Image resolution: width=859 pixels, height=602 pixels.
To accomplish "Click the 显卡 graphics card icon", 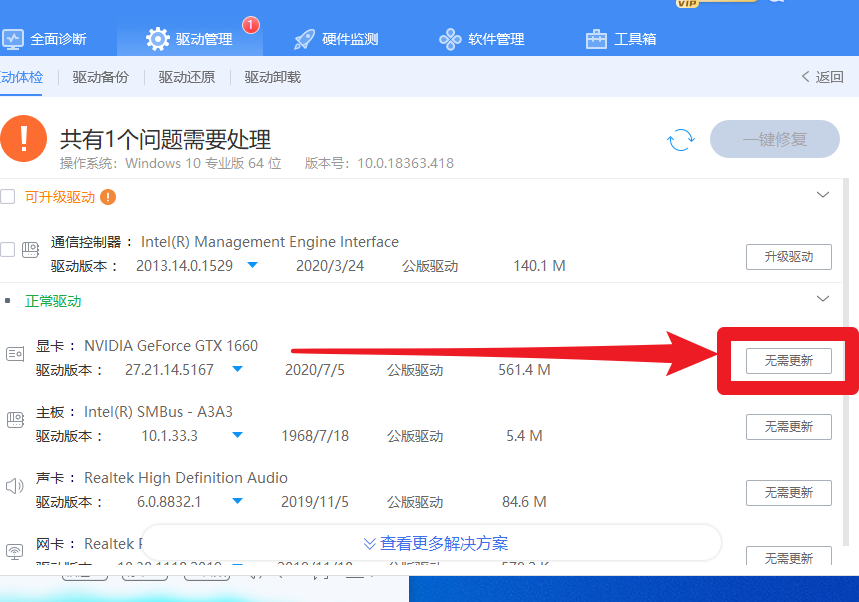I will click(x=15, y=354).
